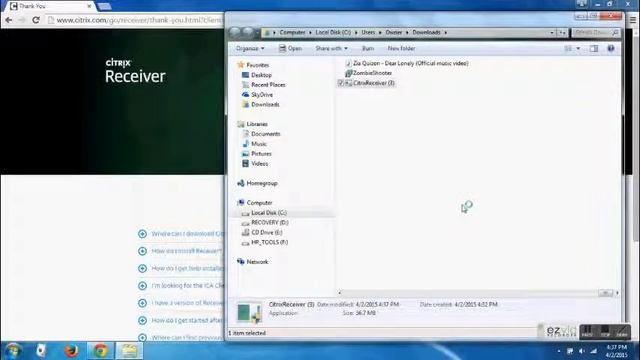Click Owner in the address breadcrumb
The height and width of the screenshot is (360, 640).
click(394, 32)
